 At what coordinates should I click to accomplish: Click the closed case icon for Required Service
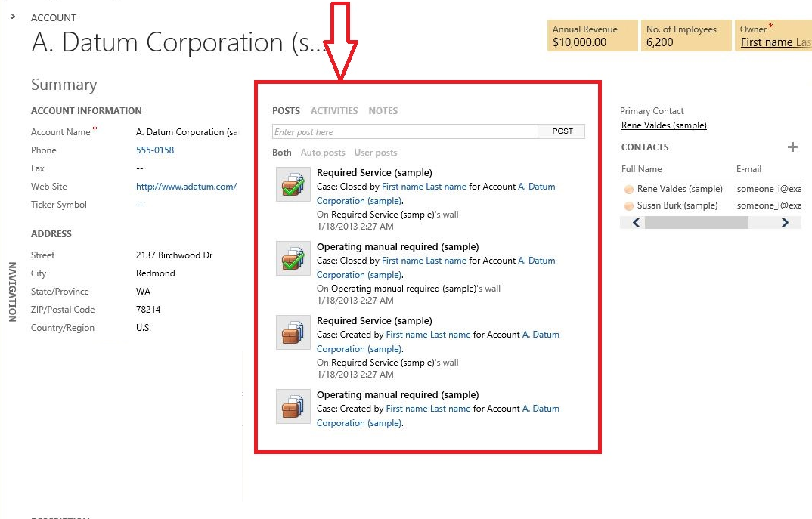293,185
